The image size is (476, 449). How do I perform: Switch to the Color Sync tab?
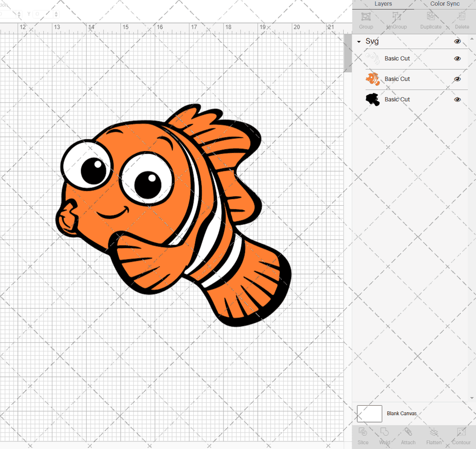coord(444,4)
